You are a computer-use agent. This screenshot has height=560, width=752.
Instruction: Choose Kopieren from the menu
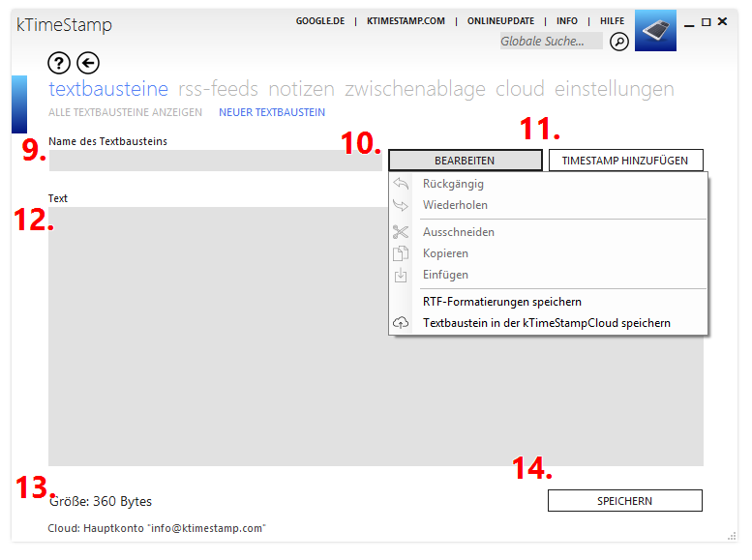point(548,253)
